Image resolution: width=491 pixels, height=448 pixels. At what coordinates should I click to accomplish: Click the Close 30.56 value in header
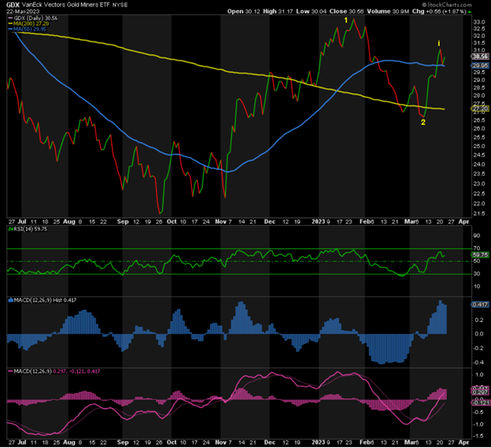click(x=347, y=11)
